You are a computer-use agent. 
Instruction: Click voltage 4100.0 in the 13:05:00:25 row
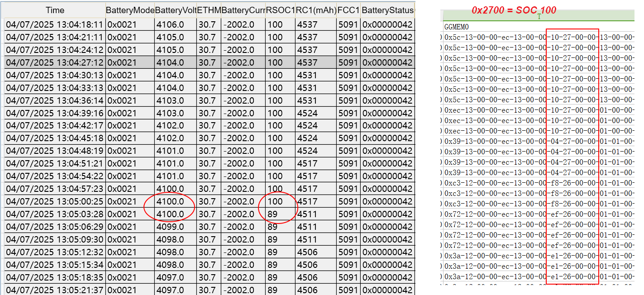coord(176,201)
